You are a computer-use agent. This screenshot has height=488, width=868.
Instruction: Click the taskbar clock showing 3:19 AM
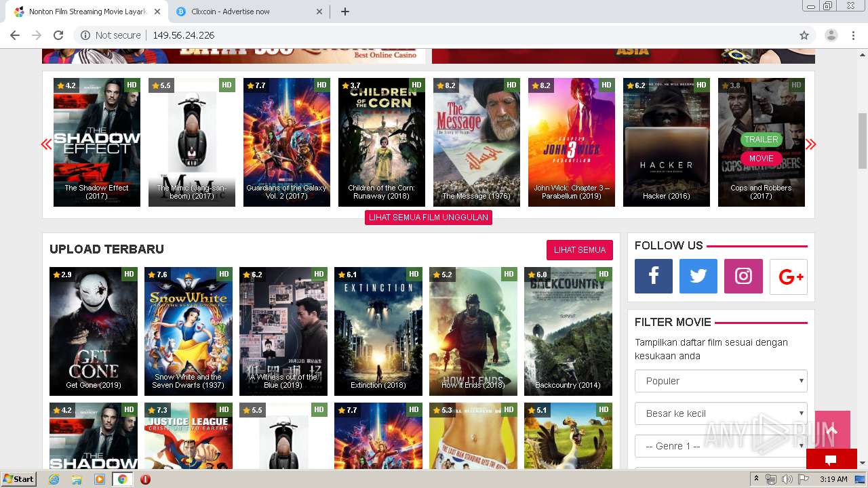click(833, 479)
